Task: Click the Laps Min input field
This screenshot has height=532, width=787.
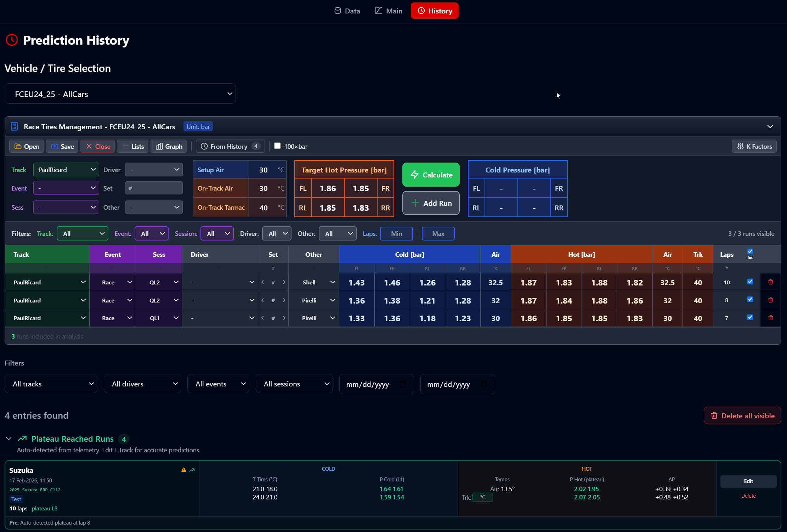Action: [x=396, y=234]
